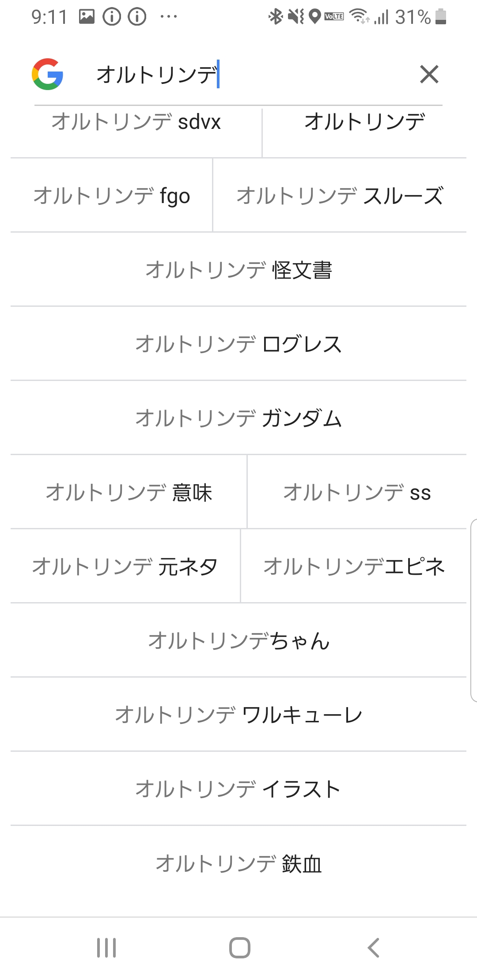Select suggestion オルトリンデ sdvx
The height and width of the screenshot is (980, 477).
[x=136, y=123]
